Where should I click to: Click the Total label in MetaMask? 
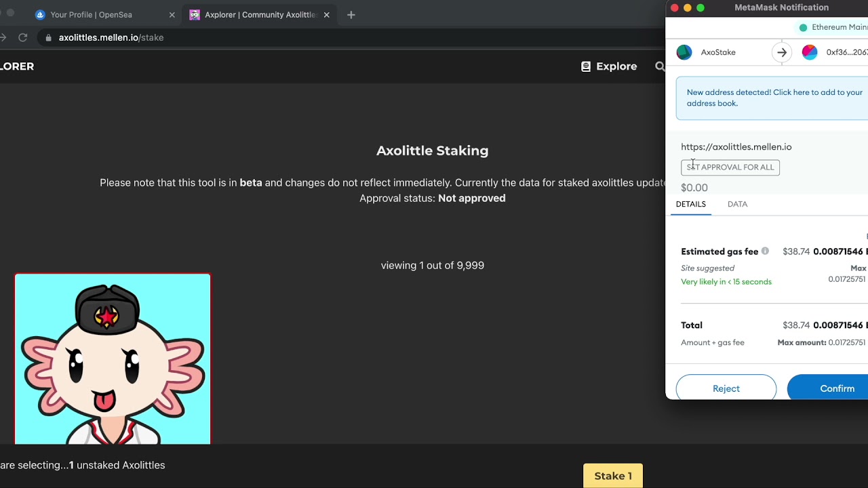click(692, 325)
